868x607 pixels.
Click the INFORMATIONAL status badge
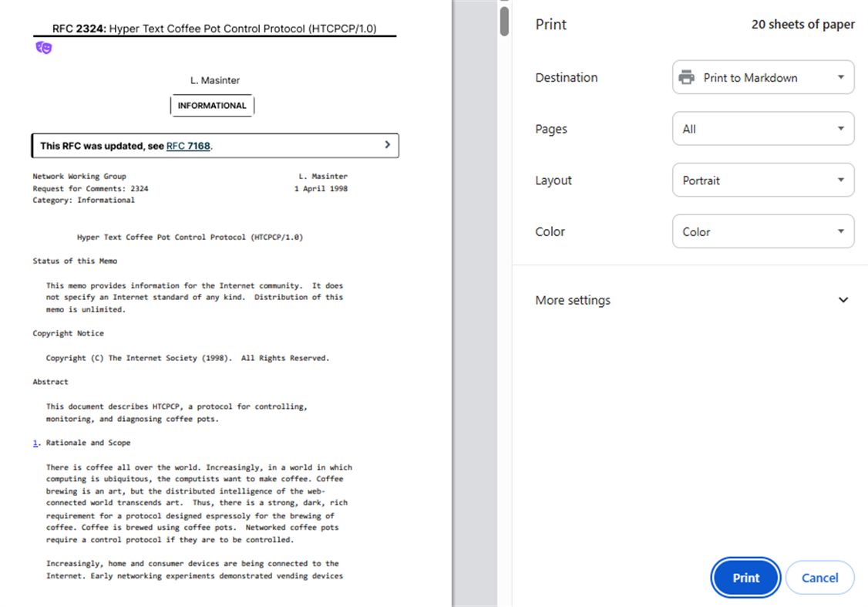tap(212, 105)
